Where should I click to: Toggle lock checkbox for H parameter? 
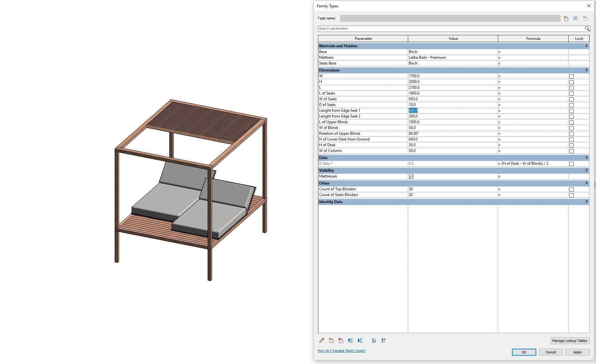tap(571, 82)
